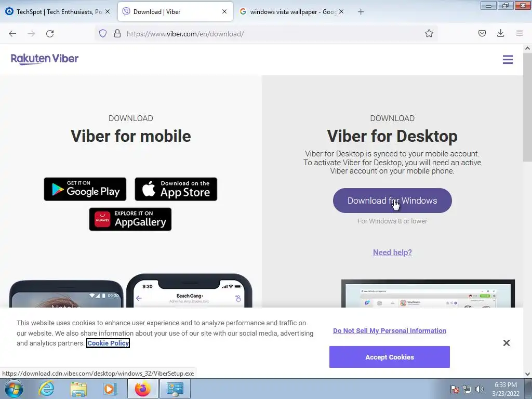Close the Download | Viber tab
The height and width of the screenshot is (399, 532).
(x=224, y=11)
